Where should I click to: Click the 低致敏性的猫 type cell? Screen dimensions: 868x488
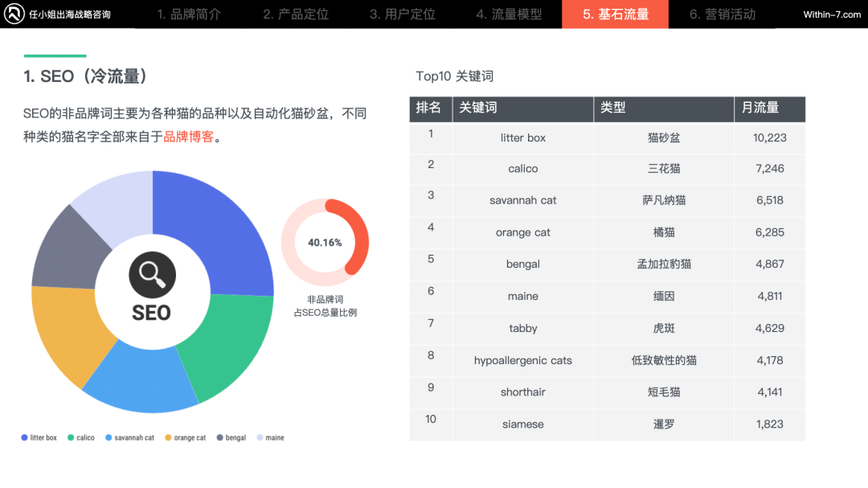[x=664, y=361]
